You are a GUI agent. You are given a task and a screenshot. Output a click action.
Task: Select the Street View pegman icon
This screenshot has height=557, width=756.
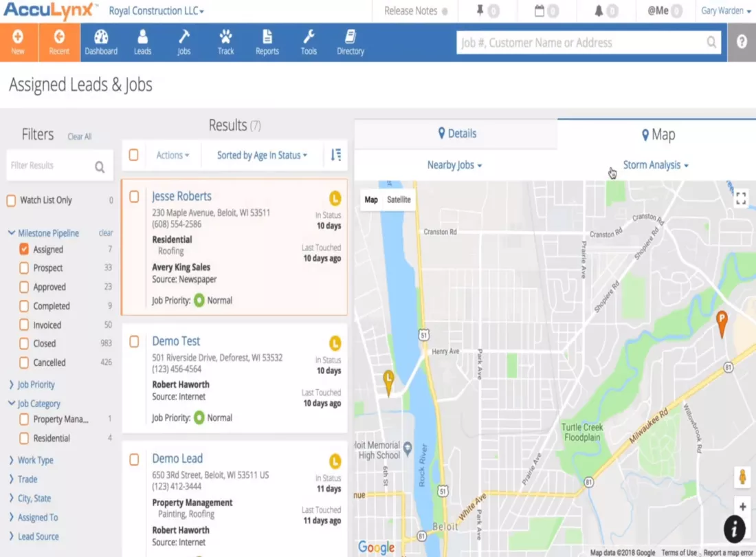click(742, 477)
